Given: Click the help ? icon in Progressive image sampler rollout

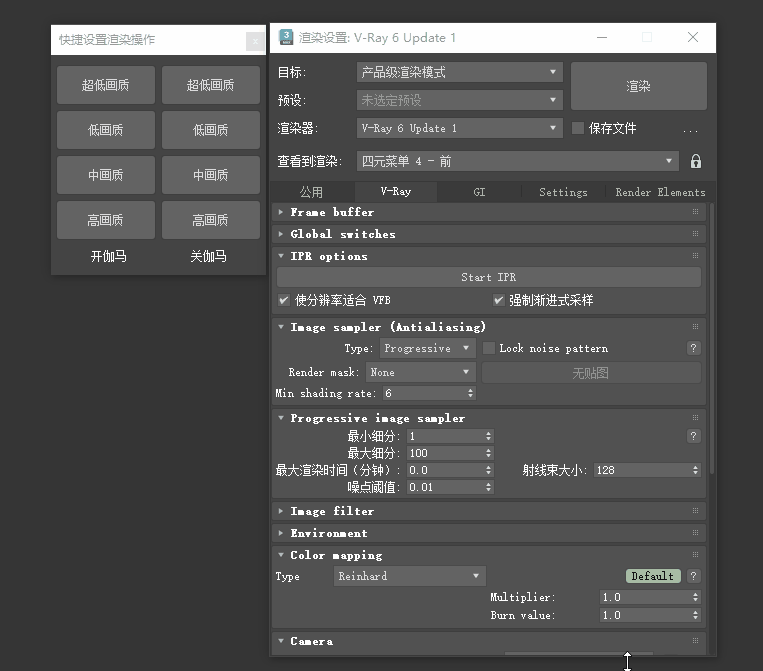Looking at the screenshot, I should pos(693,436).
